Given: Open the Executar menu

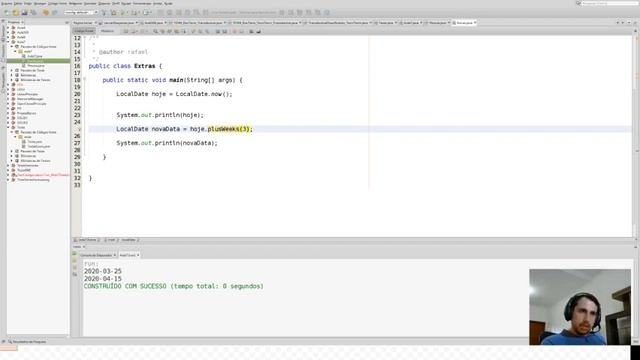Looking at the screenshot, I should tap(90, 3).
